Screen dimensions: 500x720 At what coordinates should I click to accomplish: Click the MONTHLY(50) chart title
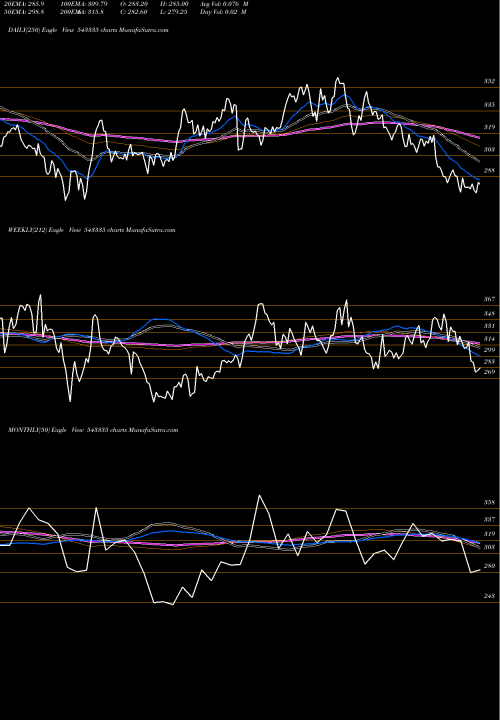[x=93, y=430]
